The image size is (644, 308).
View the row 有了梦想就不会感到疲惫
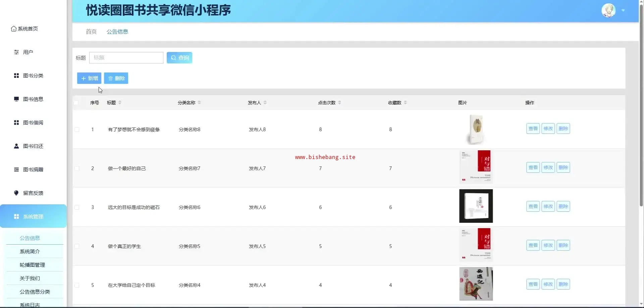click(533, 129)
